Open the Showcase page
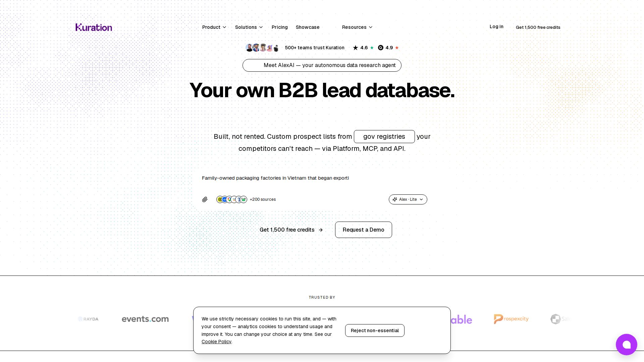The image size is (644, 362). pos(308,27)
